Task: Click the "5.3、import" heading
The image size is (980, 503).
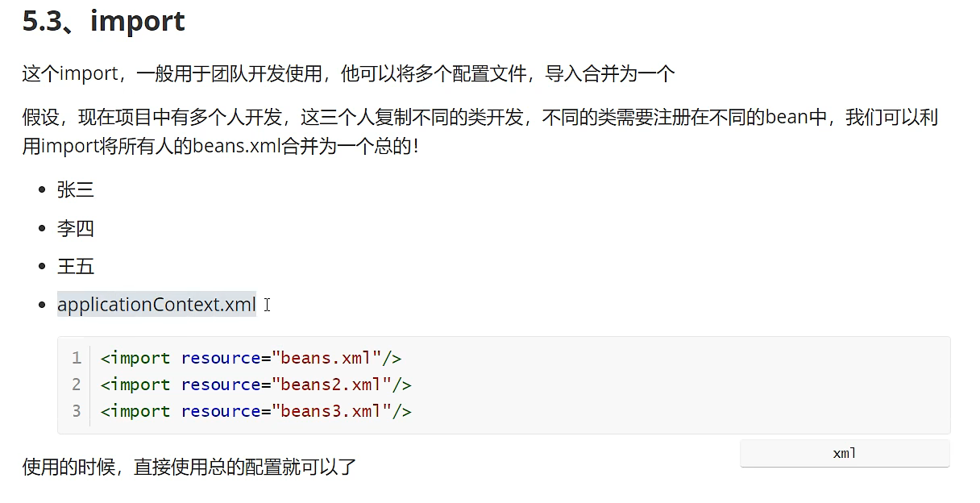Action: (x=103, y=22)
